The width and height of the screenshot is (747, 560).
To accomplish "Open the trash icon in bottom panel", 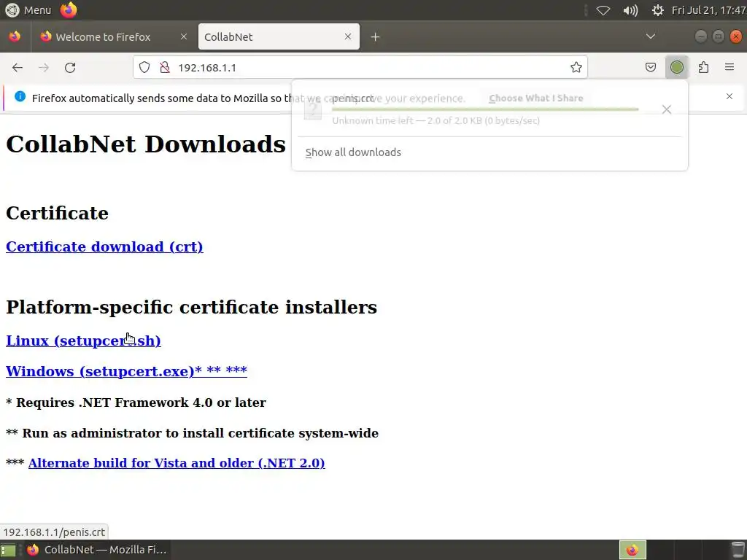I will point(738,550).
